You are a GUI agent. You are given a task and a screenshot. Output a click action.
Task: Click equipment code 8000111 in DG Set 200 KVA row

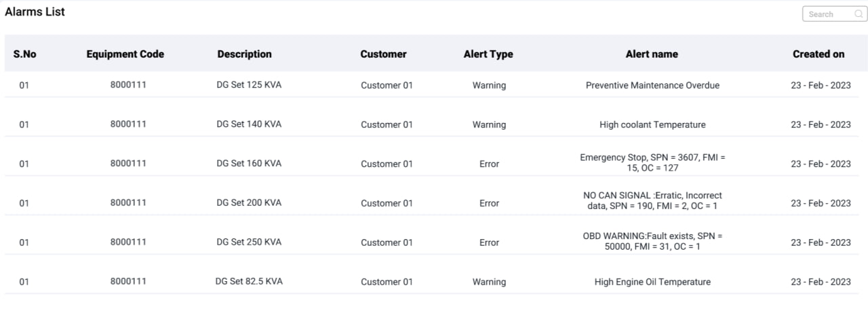pyautogui.click(x=128, y=202)
